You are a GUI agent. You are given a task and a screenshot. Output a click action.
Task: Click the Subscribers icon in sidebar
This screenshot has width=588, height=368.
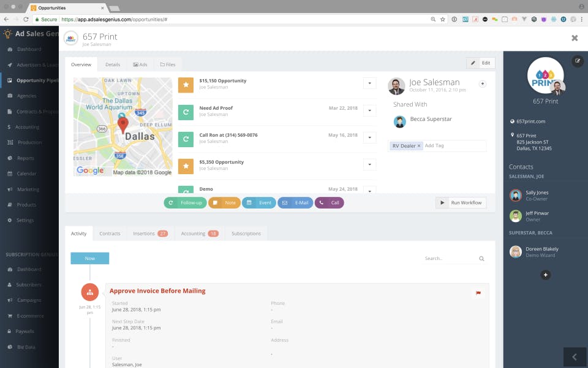(9, 285)
